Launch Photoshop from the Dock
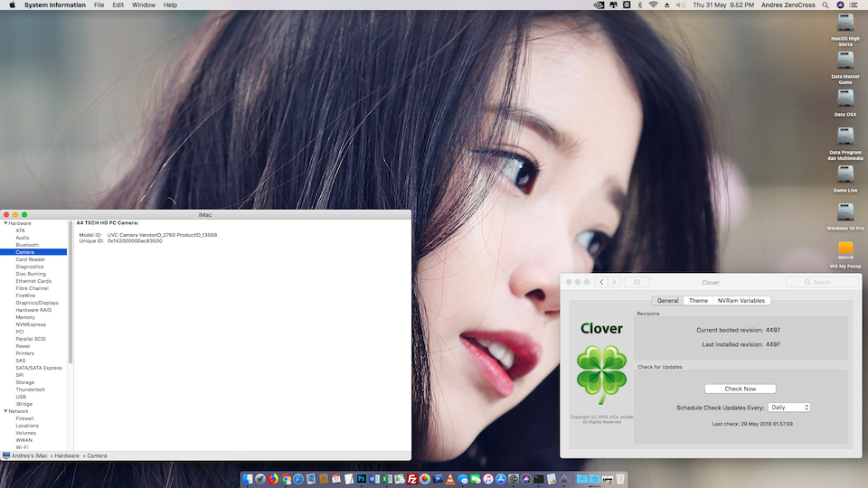 pyautogui.click(x=362, y=479)
